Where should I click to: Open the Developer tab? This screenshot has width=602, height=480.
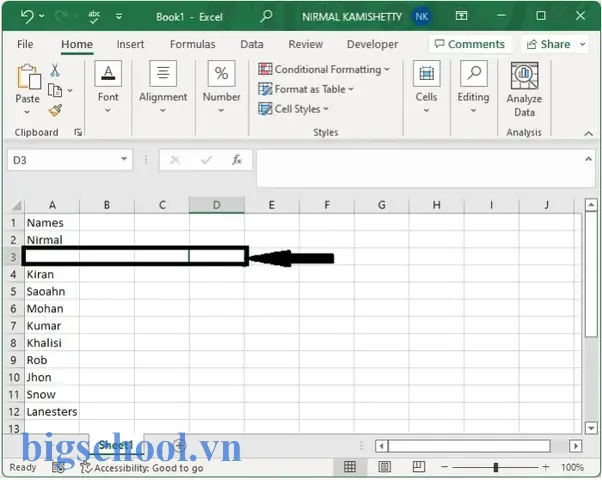372,44
